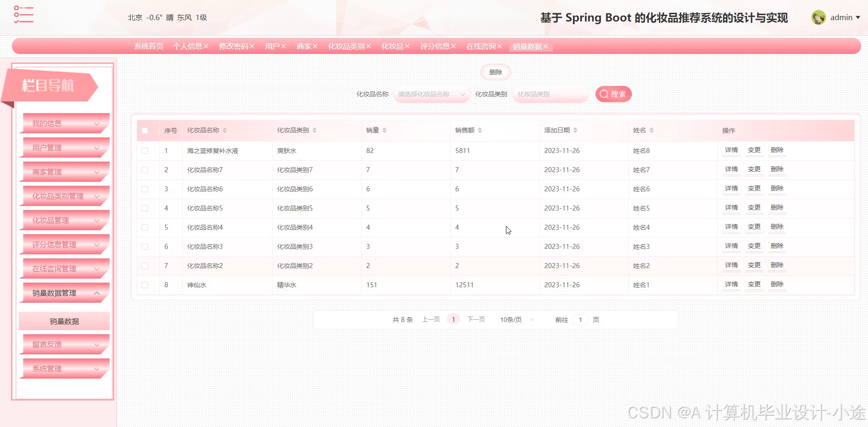
Task: Sort by 添加日期 column sort icon
Action: [575, 130]
